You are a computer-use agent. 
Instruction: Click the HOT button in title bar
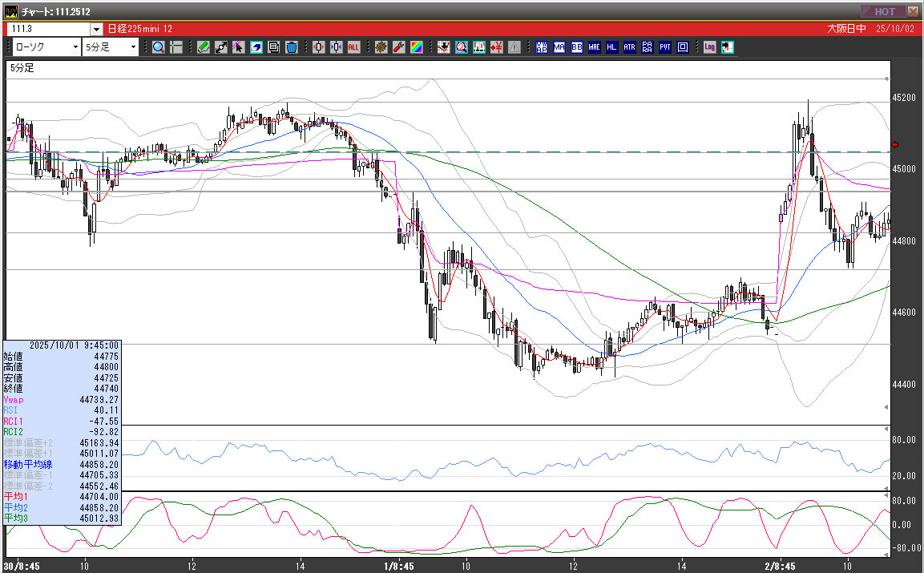click(x=884, y=11)
